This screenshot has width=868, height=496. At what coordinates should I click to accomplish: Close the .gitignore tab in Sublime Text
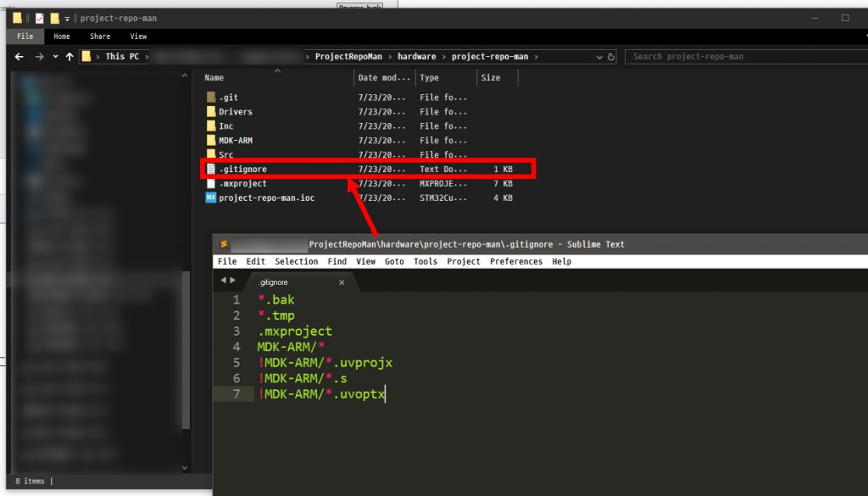tap(342, 282)
